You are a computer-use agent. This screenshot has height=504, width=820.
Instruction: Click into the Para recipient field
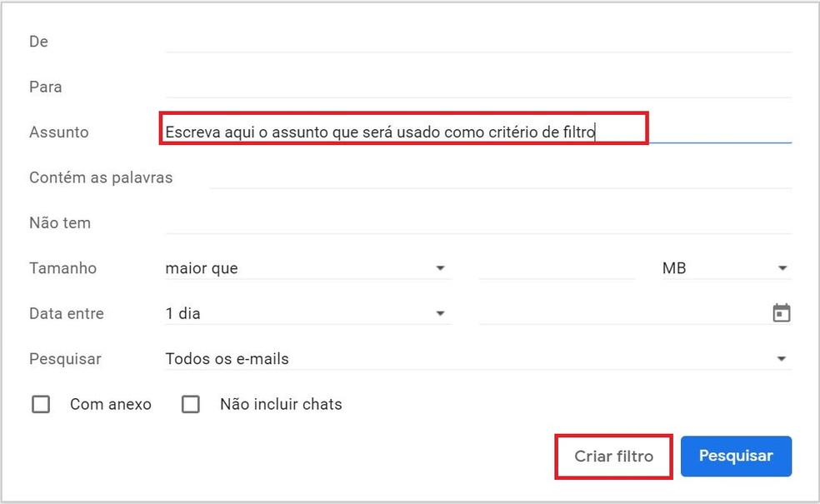477,87
